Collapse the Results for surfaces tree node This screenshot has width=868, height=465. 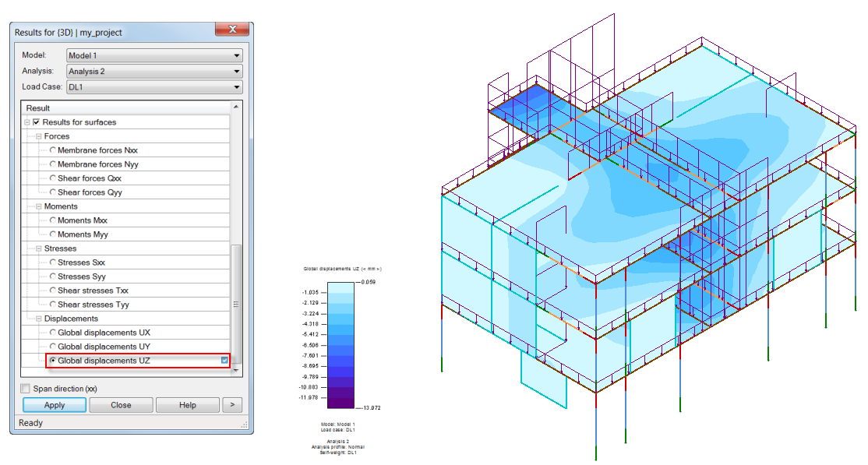point(26,122)
